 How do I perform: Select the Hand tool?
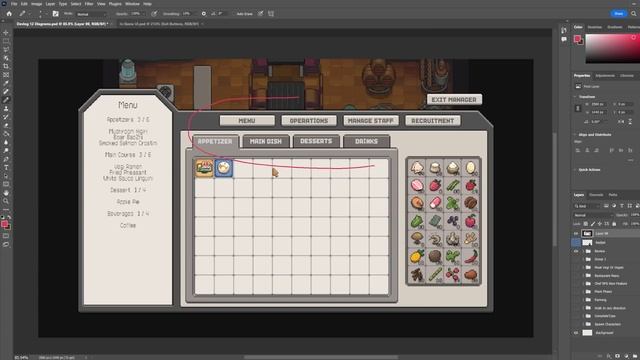tap(6, 193)
